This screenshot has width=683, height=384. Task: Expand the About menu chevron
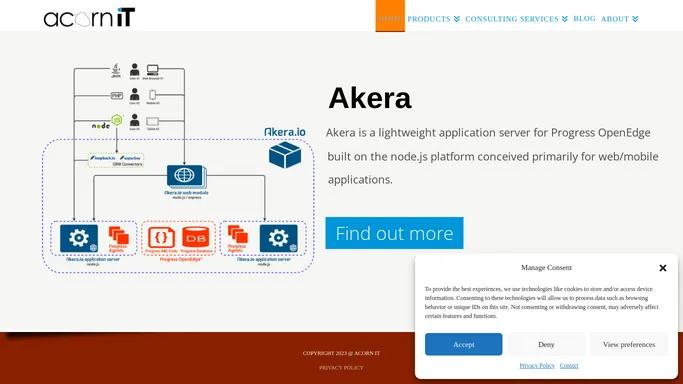635,19
